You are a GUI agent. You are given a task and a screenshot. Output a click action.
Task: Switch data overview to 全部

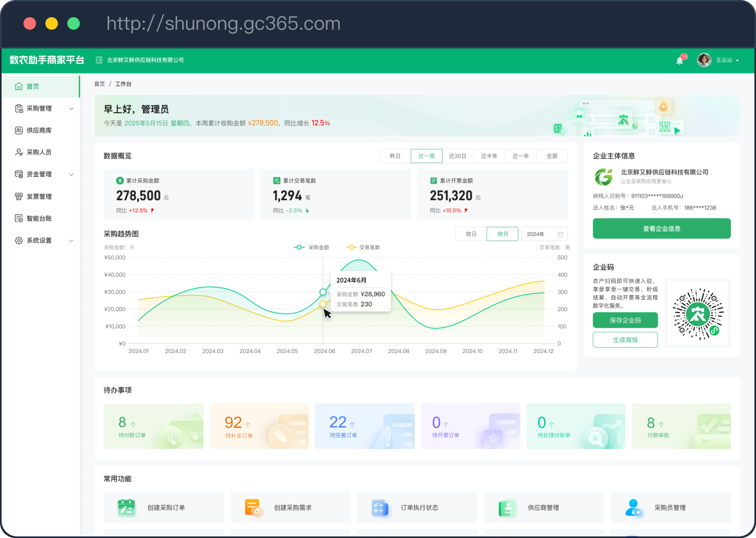[551, 156]
